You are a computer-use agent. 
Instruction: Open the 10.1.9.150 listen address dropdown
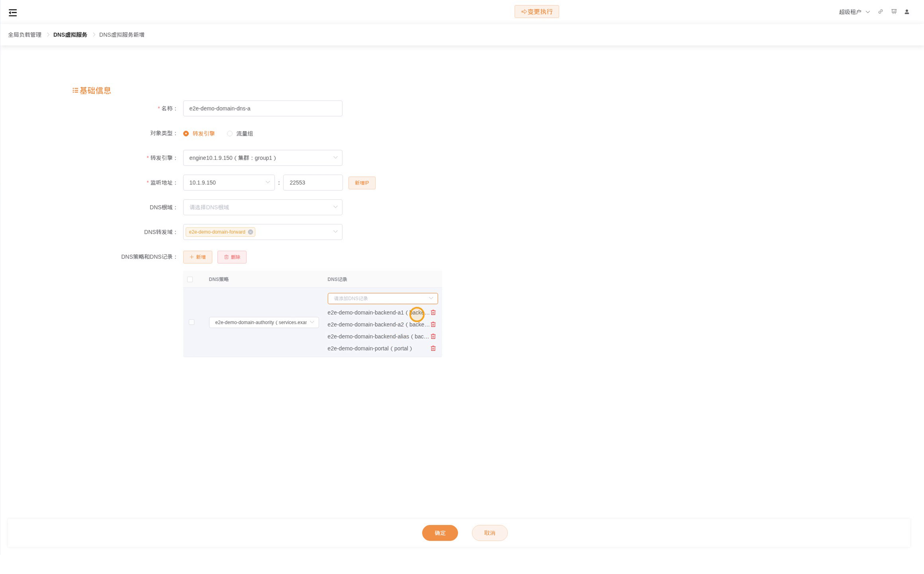point(229,183)
